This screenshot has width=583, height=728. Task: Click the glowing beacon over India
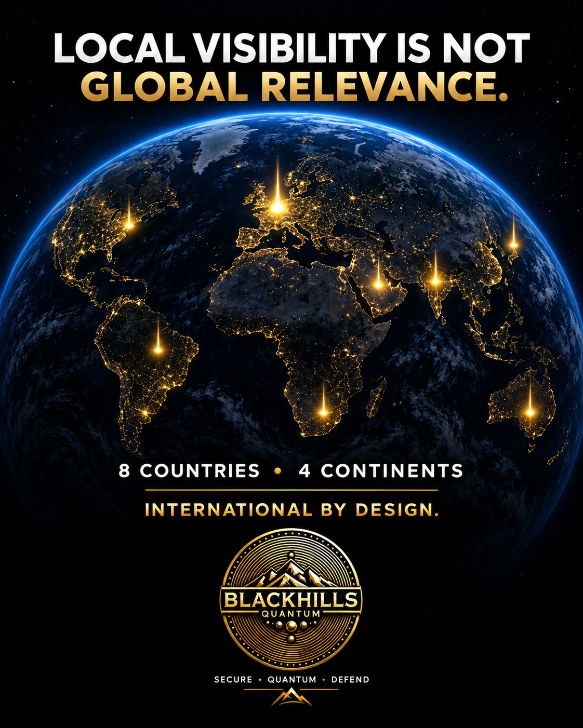point(435,280)
